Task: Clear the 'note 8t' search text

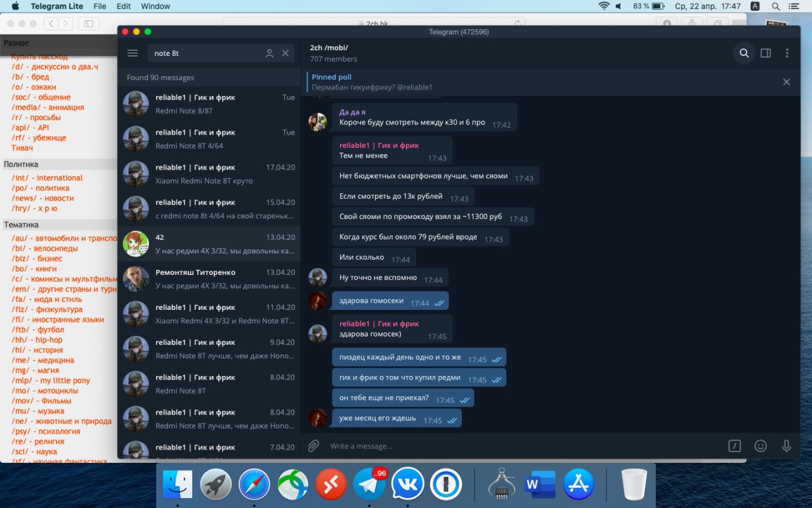Action: coord(285,53)
